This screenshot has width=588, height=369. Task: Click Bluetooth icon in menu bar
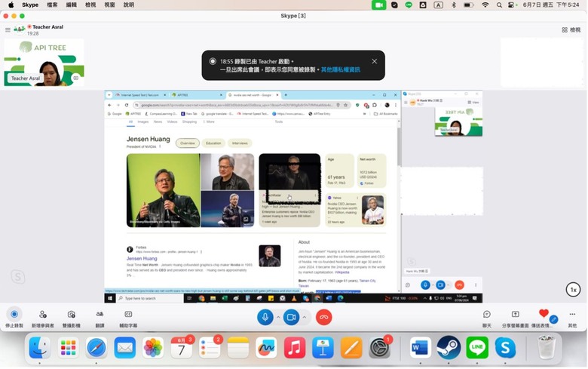click(454, 5)
